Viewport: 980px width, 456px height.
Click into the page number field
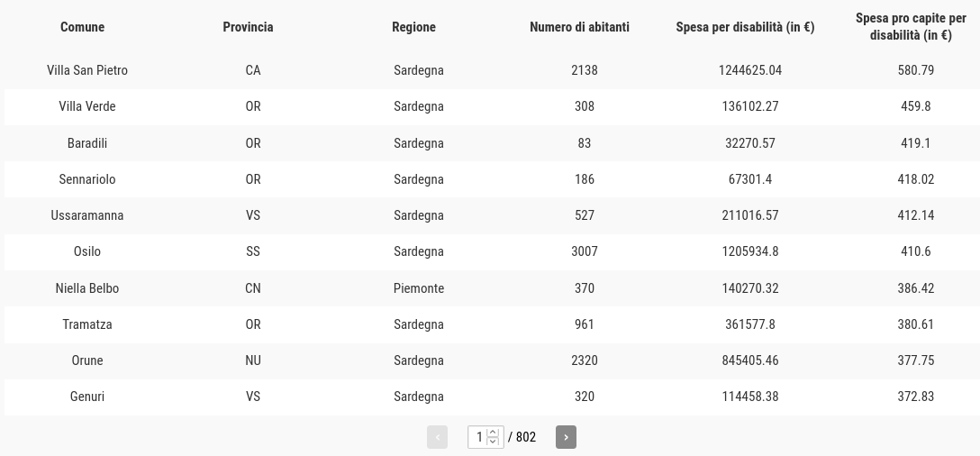click(479, 437)
